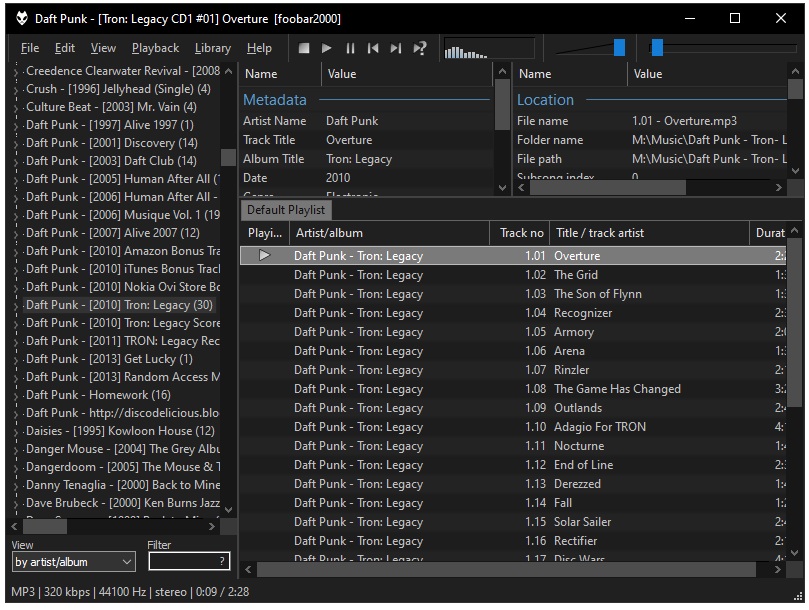Click the random playback icon

(420, 48)
